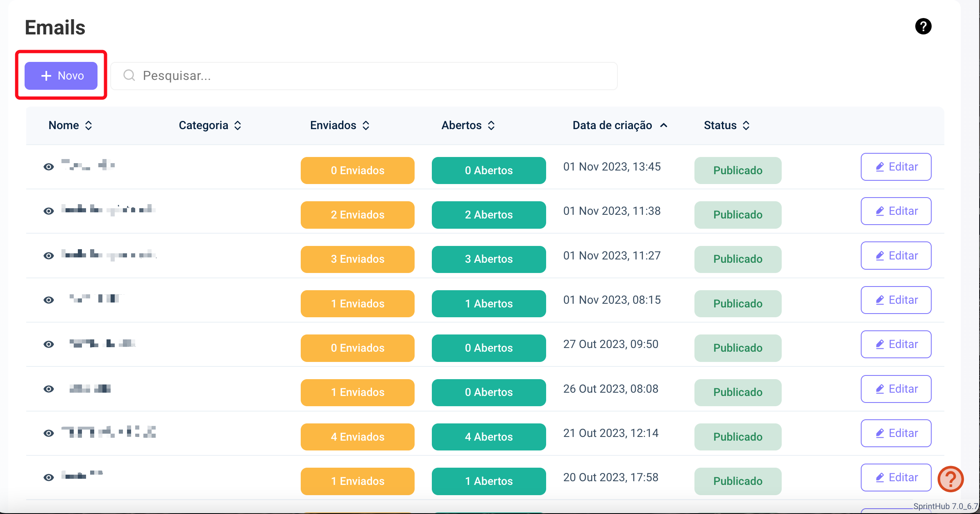View the email created 21 Out 2023, 12:14
Image resolution: width=980 pixels, height=514 pixels.
49,433
